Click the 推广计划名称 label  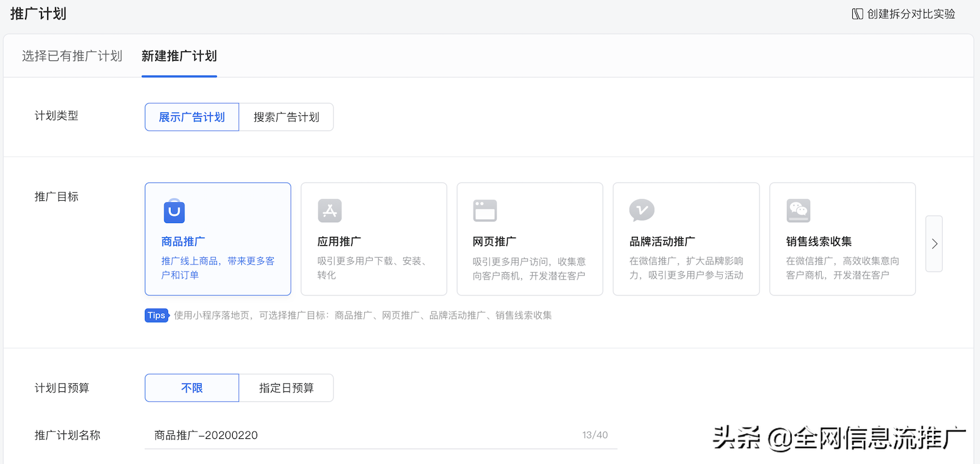tap(67, 435)
